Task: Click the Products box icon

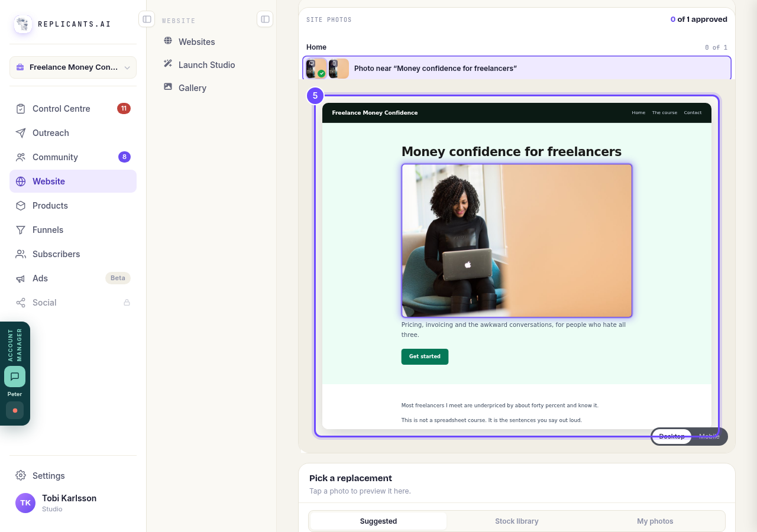Action: (x=21, y=206)
